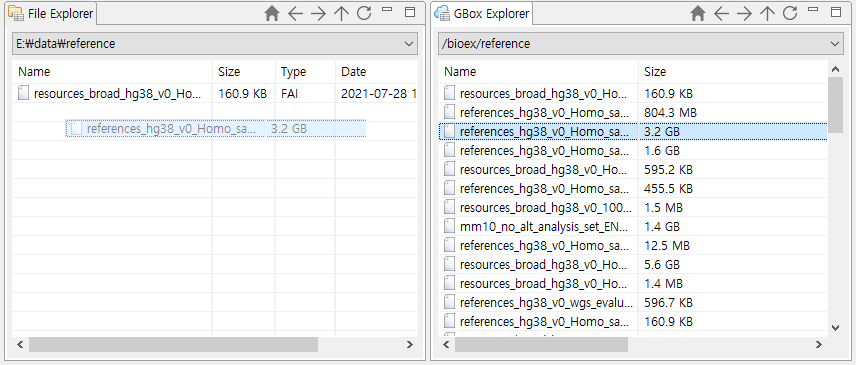Minimize the GBox Explorer panel
Viewport: 856px width, 365px height.
pyautogui.click(x=813, y=10)
